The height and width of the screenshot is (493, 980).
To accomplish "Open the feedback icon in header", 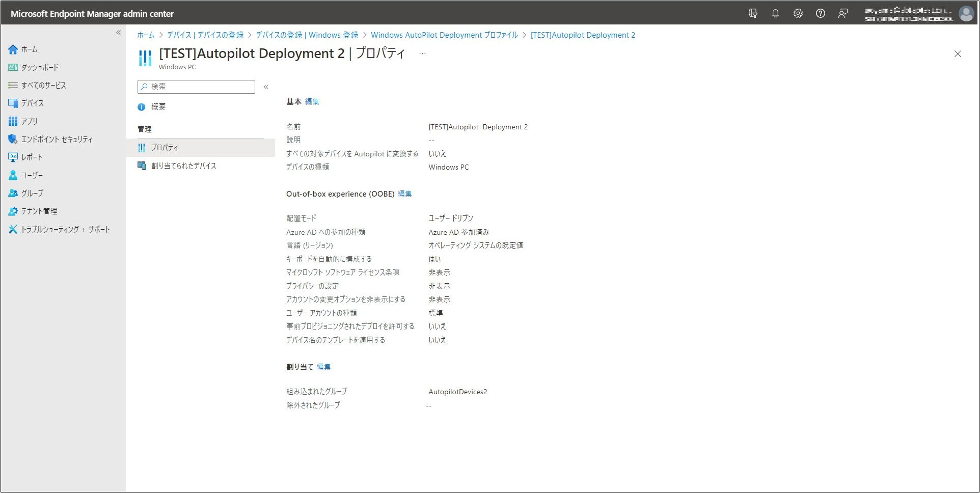I will coord(843,14).
